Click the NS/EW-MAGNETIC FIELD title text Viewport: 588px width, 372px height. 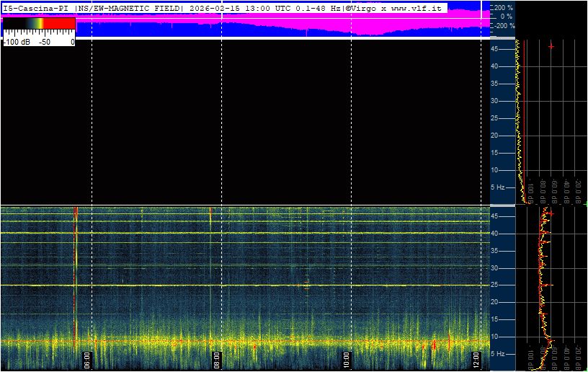coord(130,7)
